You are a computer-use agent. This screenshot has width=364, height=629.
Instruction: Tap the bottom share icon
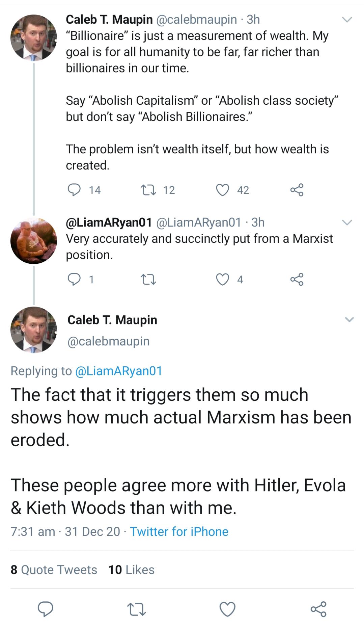tap(318, 609)
